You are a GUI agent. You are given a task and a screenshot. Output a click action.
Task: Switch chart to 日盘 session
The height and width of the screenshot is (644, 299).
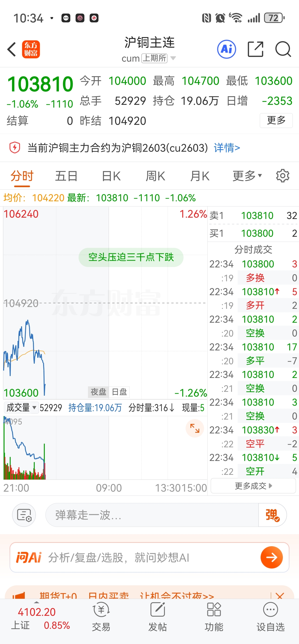(x=120, y=392)
